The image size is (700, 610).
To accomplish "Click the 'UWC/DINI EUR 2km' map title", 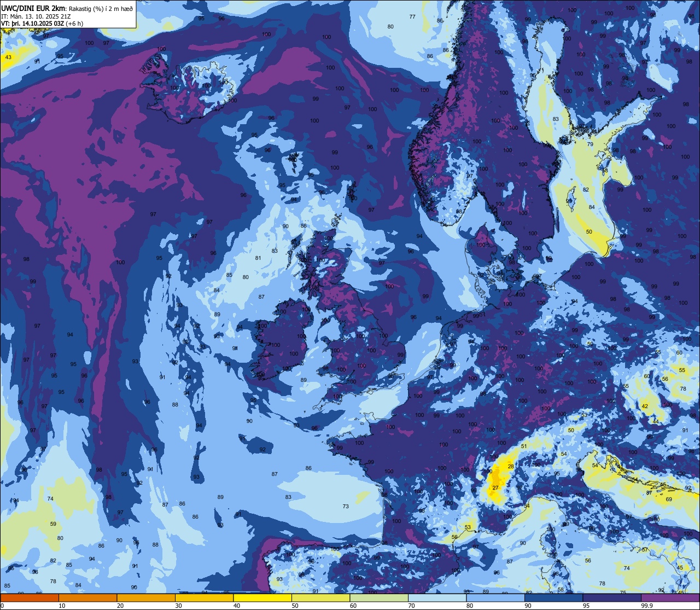I will pos(33,8).
